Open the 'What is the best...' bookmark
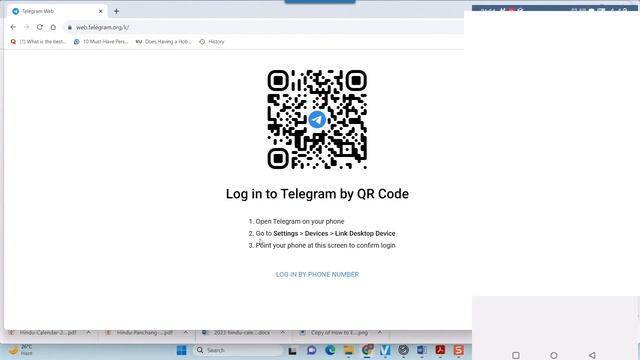The height and width of the screenshot is (360, 640). (39, 42)
